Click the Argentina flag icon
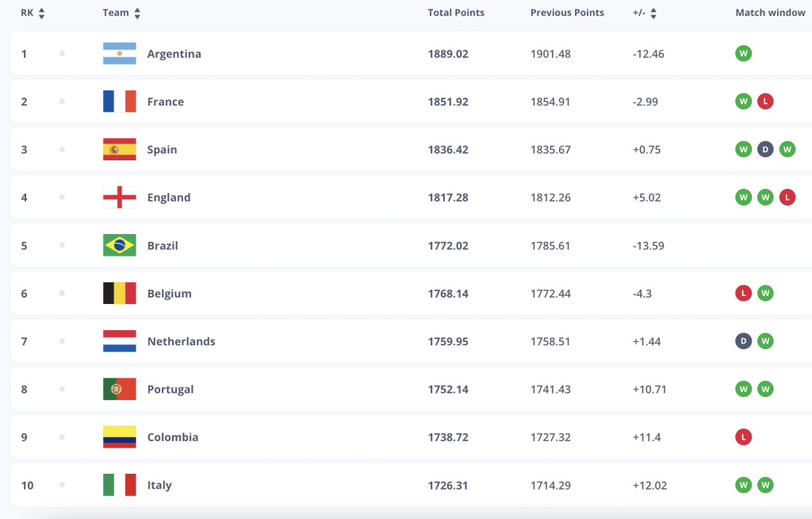812x519 pixels. (119, 54)
